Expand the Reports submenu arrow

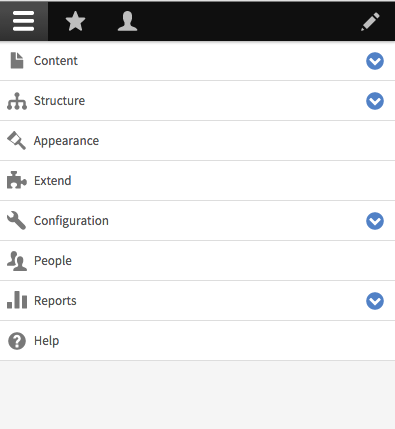pos(375,301)
